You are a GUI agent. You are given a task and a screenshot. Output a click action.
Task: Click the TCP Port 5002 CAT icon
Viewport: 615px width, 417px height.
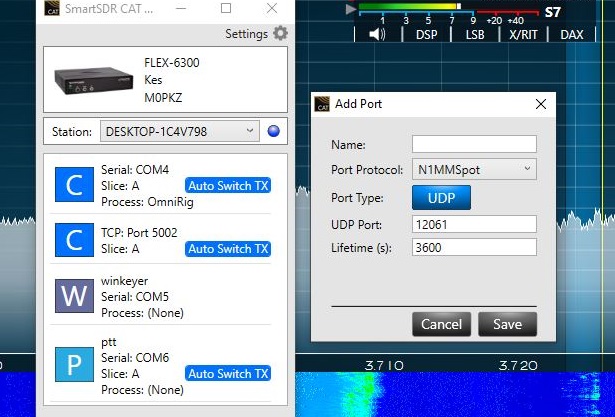pos(74,240)
